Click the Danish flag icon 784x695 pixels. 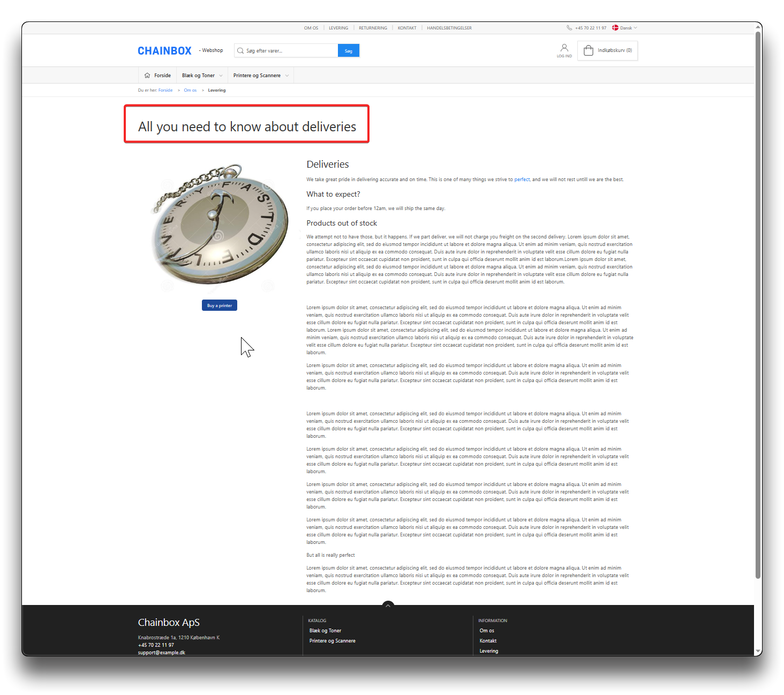coord(615,28)
